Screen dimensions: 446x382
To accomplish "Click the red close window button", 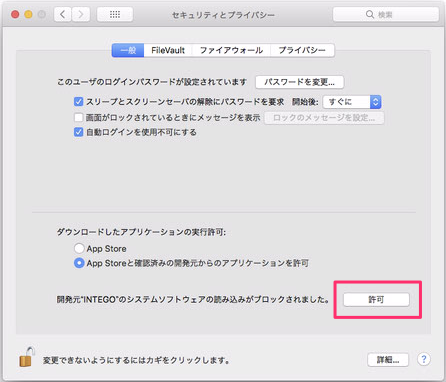I will click(x=15, y=14).
